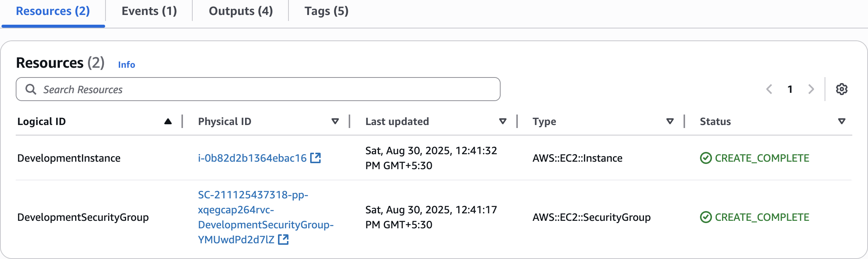Sort by the Physical ID column arrow
This screenshot has width=868, height=259.
click(335, 121)
